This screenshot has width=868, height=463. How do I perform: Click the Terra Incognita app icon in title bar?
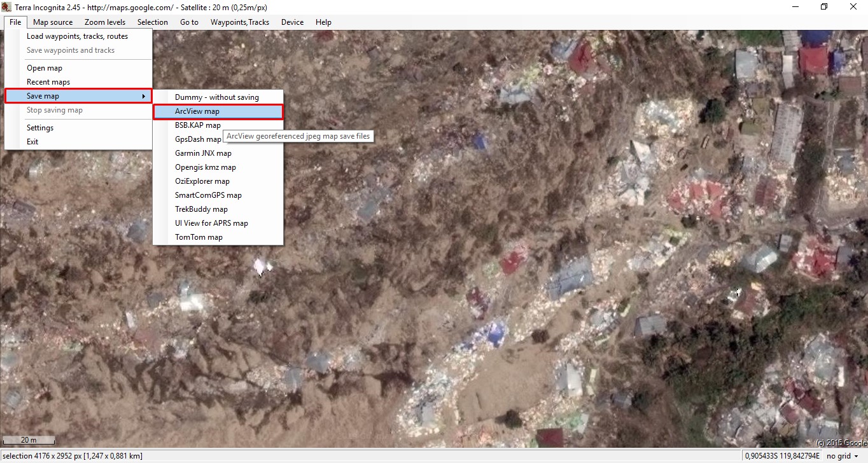coord(6,6)
